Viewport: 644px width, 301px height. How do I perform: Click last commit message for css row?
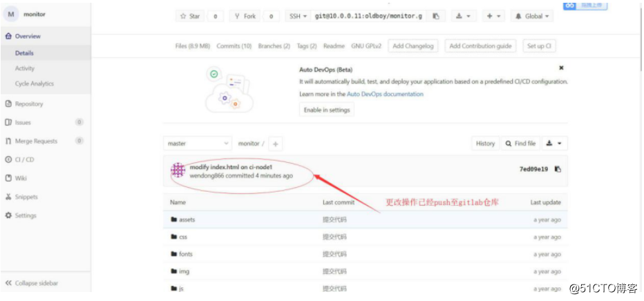tap(334, 237)
